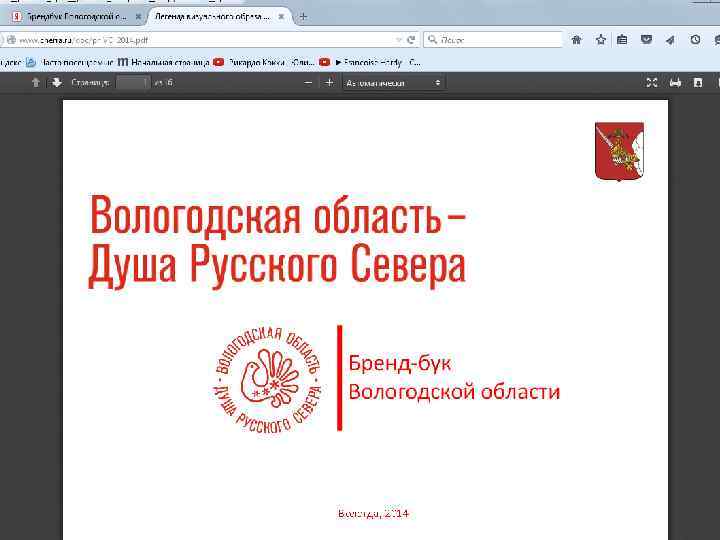This screenshot has width=720, height=540.
Task: Bookmark this page with star icon
Action: pyautogui.click(x=601, y=40)
